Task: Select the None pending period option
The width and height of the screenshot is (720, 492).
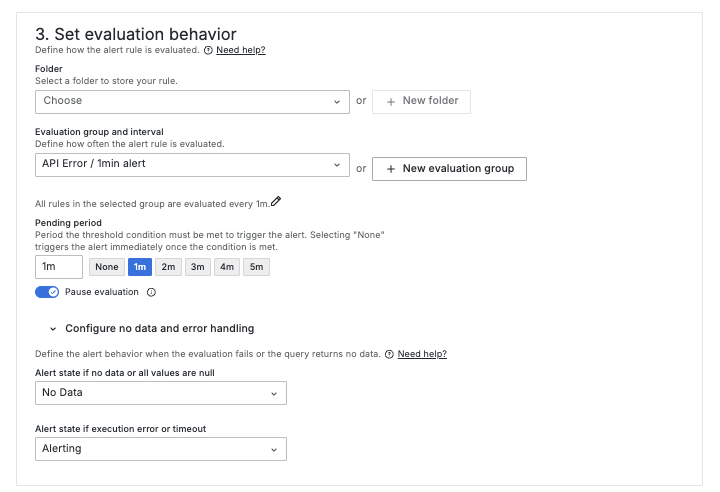Action: (107, 267)
